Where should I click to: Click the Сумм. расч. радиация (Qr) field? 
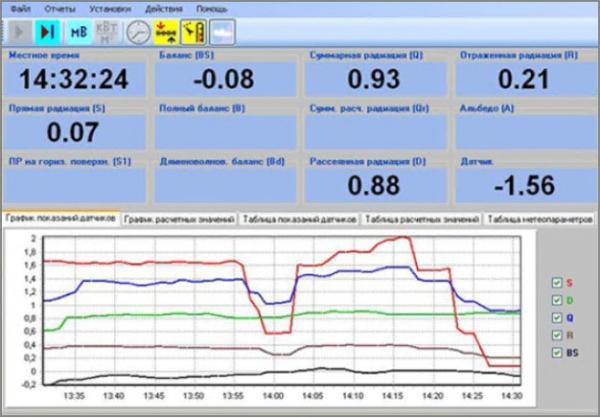(x=375, y=132)
